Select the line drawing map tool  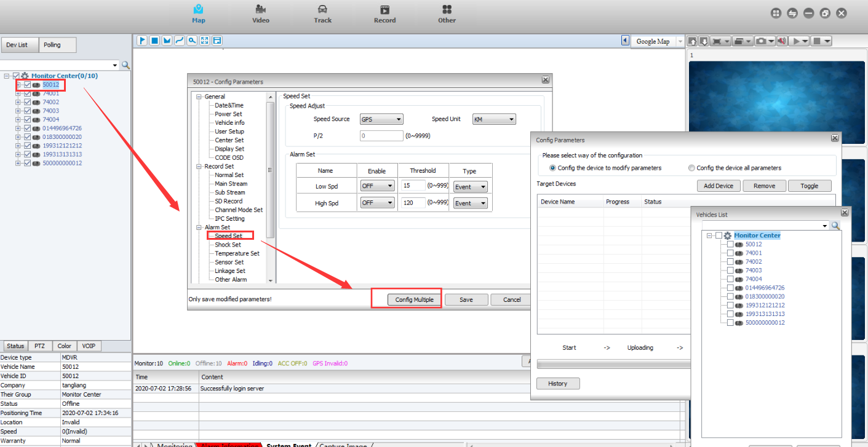coord(180,41)
